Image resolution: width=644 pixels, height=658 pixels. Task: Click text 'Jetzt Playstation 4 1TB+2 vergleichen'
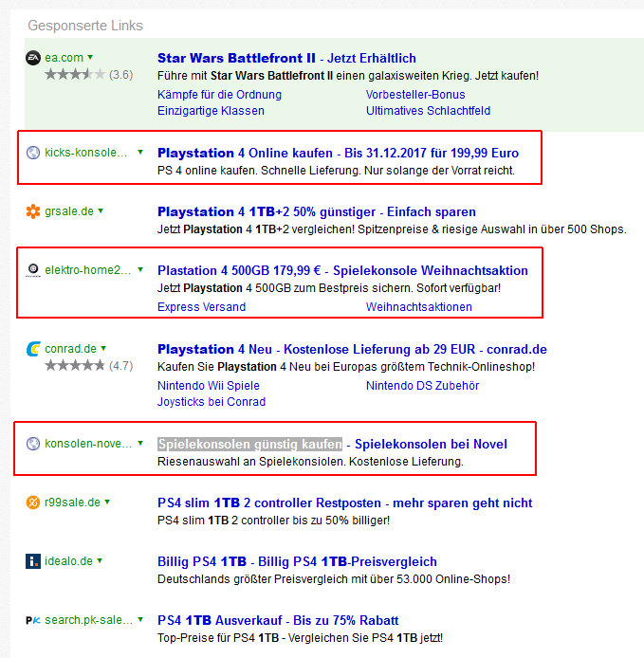pyautogui.click(x=256, y=229)
